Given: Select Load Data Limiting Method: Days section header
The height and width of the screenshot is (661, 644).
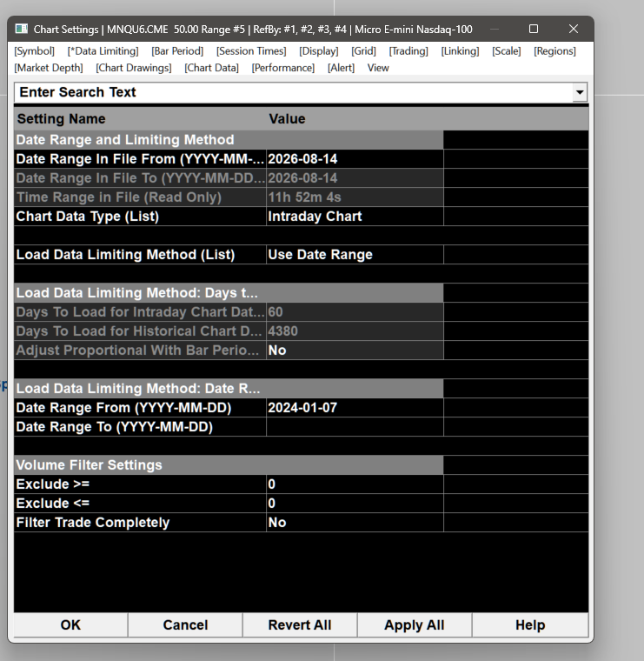Looking at the screenshot, I should point(229,293).
